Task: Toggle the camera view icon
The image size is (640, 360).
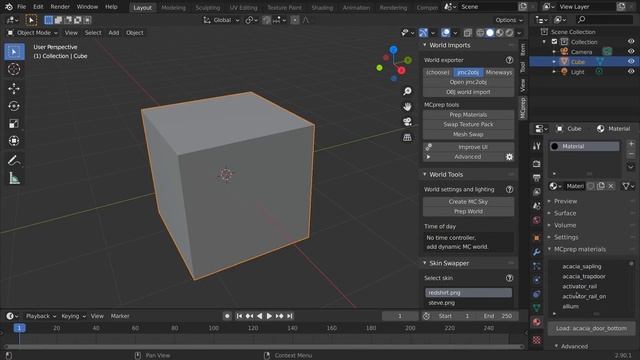Action: pyautogui.click(x=407, y=122)
